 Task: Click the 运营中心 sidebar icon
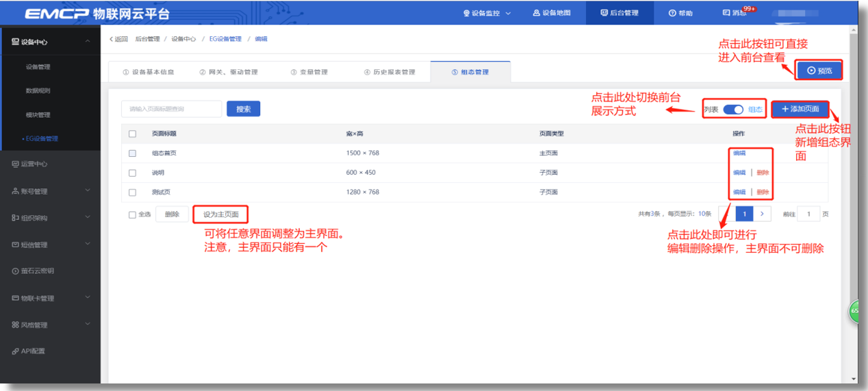pos(15,164)
